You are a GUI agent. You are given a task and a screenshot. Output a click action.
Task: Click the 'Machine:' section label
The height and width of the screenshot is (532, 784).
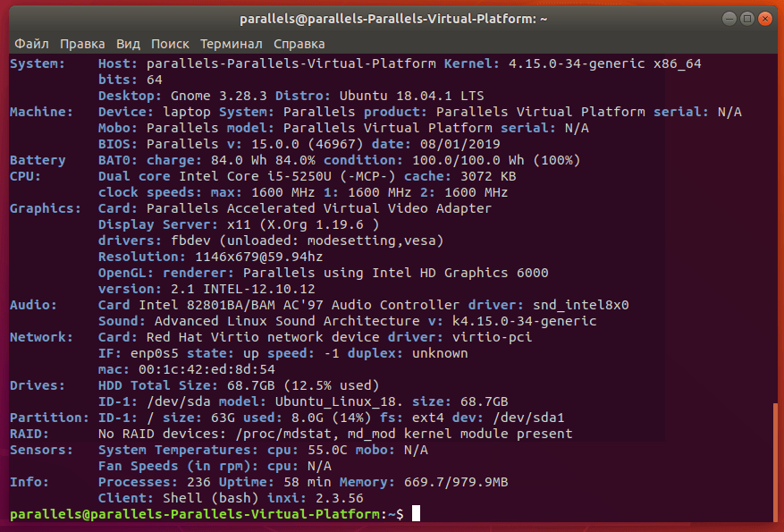[x=41, y=112]
